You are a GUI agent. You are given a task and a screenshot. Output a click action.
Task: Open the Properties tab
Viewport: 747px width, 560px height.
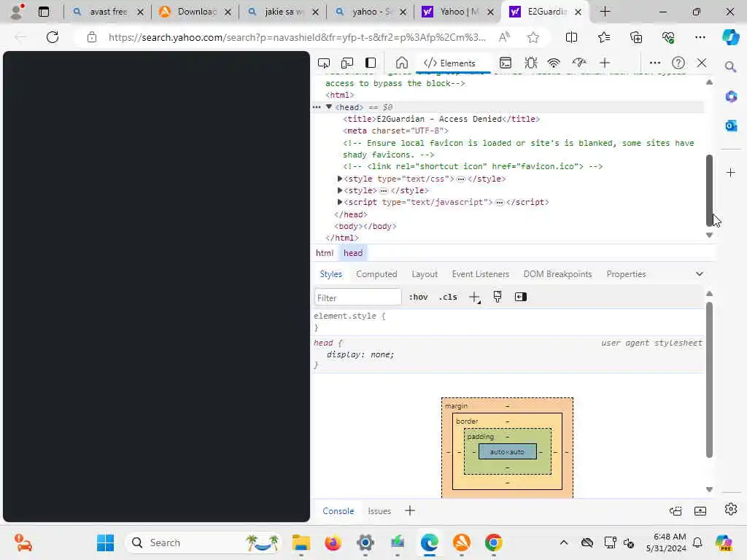pos(626,274)
